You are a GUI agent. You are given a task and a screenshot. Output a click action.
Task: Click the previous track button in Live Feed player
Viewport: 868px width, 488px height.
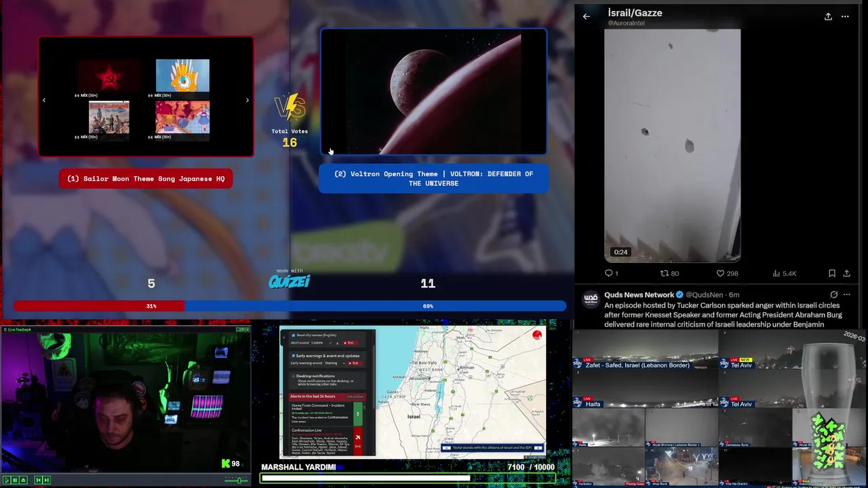[x=38, y=480]
